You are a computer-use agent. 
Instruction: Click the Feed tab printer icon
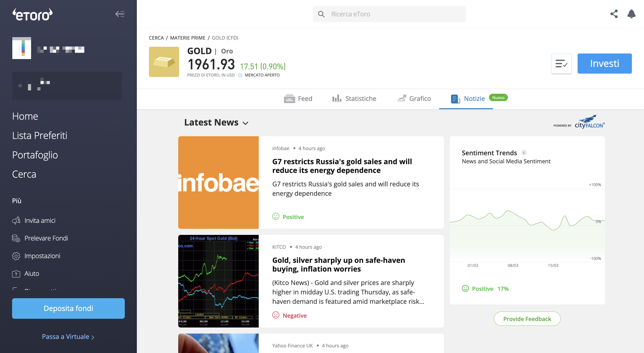pyautogui.click(x=289, y=99)
